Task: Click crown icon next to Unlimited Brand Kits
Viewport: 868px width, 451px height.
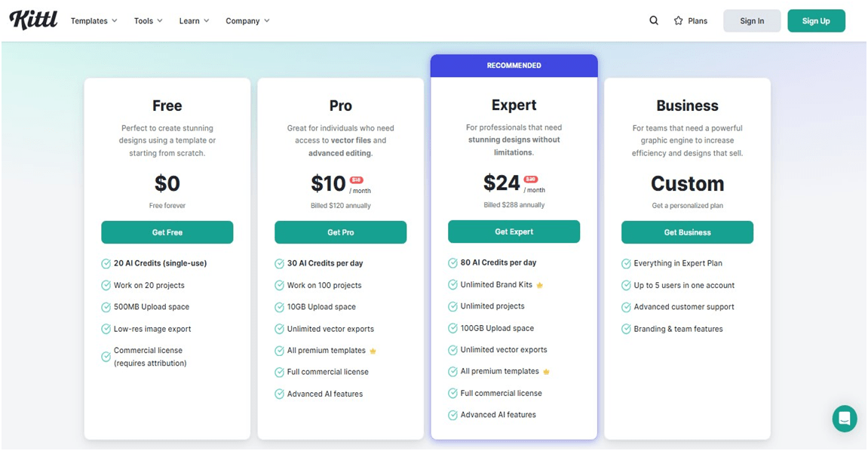Action: 539,285
